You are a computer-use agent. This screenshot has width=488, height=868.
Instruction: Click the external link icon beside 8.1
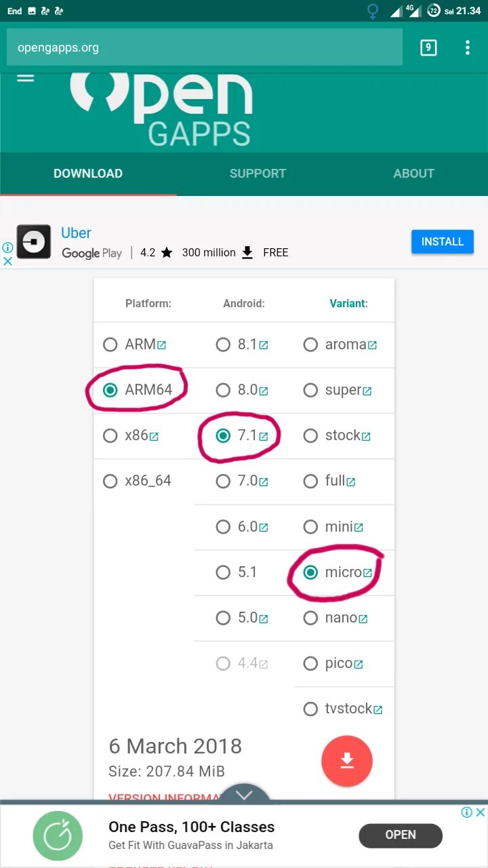point(264,345)
